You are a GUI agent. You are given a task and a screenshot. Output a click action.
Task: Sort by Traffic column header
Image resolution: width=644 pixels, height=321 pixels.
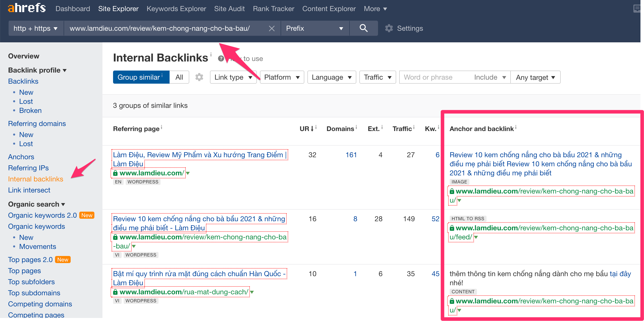pos(402,129)
